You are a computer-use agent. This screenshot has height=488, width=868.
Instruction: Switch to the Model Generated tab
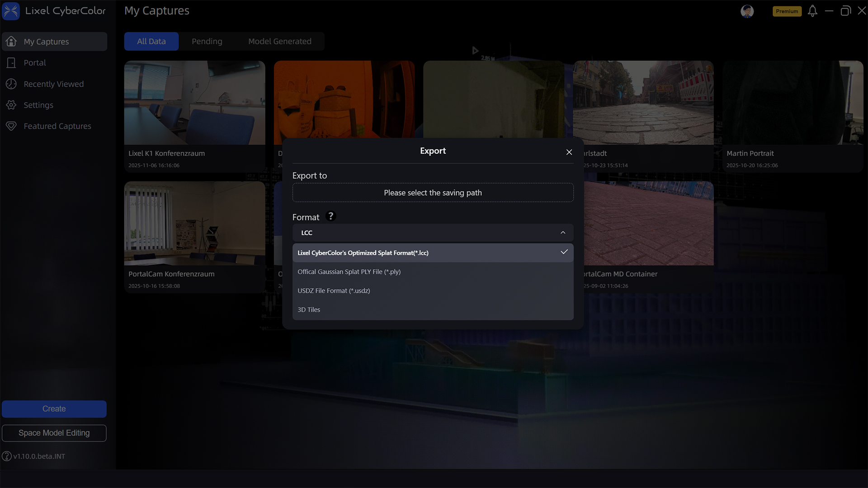pyautogui.click(x=279, y=42)
